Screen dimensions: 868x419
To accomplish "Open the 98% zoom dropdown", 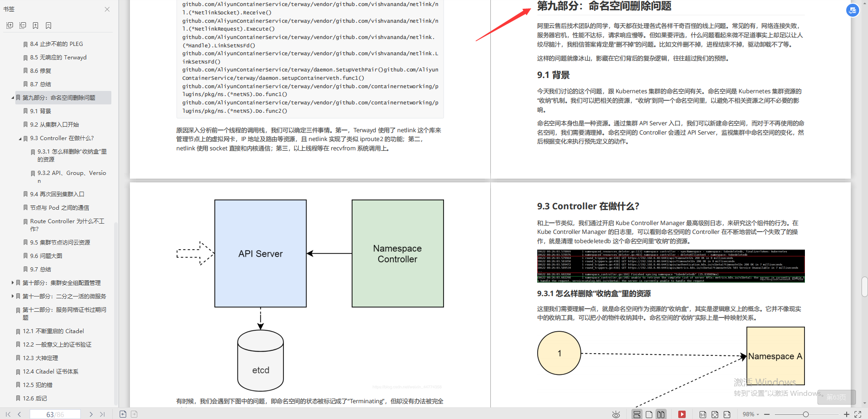I will click(751, 414).
